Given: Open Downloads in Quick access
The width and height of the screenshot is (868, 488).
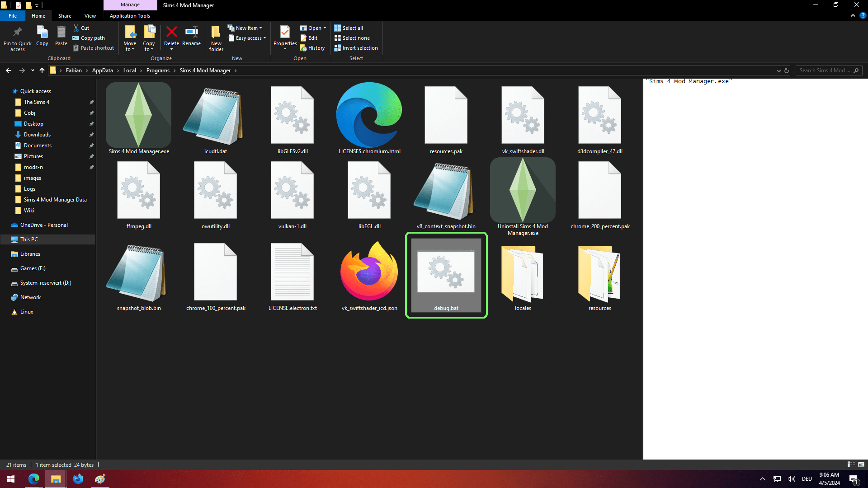Looking at the screenshot, I should (x=37, y=135).
